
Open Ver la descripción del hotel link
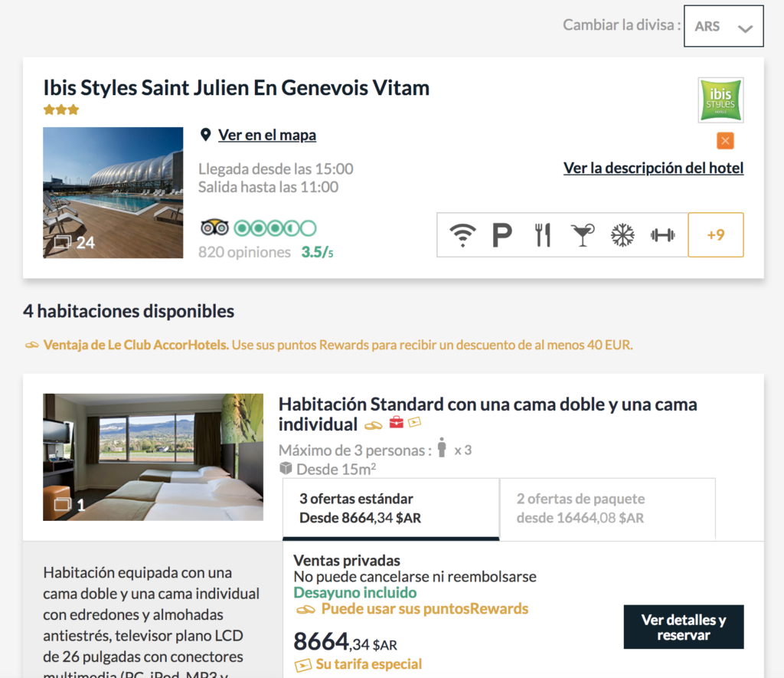click(654, 168)
